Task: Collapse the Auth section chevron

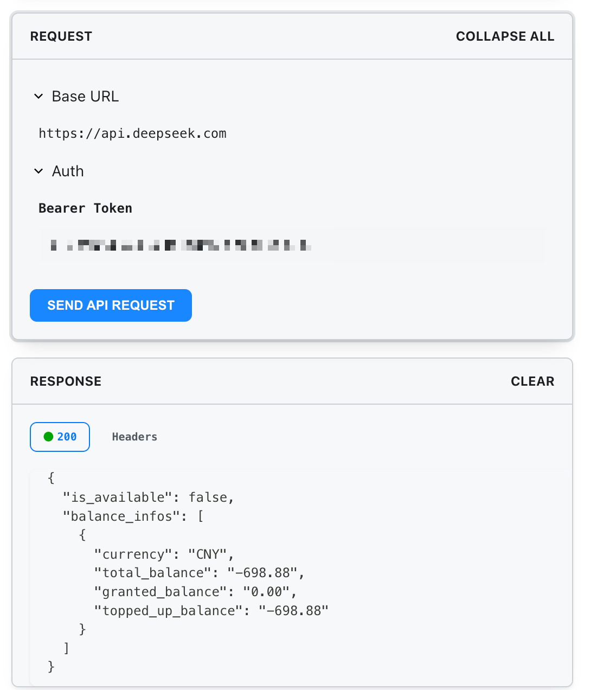Action: (x=39, y=171)
